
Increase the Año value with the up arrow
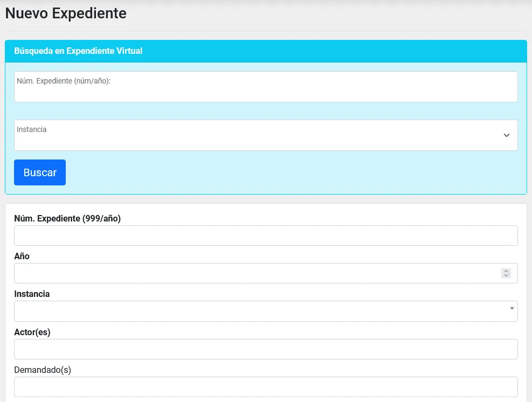pos(506,271)
